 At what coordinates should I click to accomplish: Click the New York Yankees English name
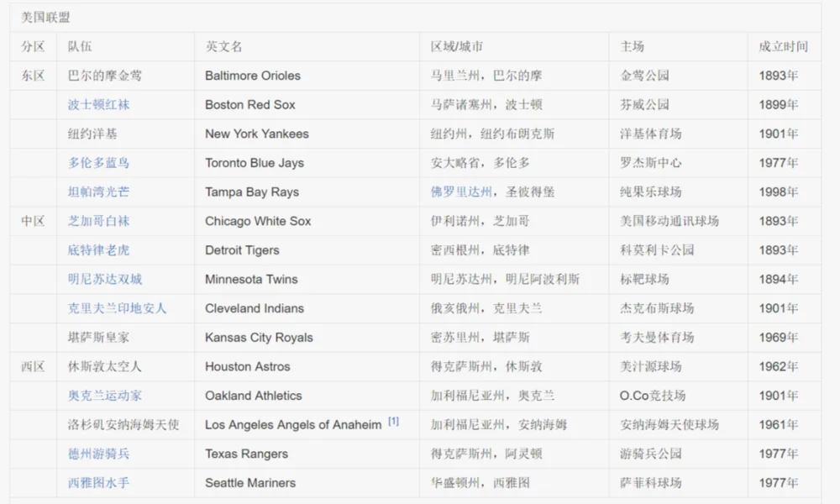(257, 134)
